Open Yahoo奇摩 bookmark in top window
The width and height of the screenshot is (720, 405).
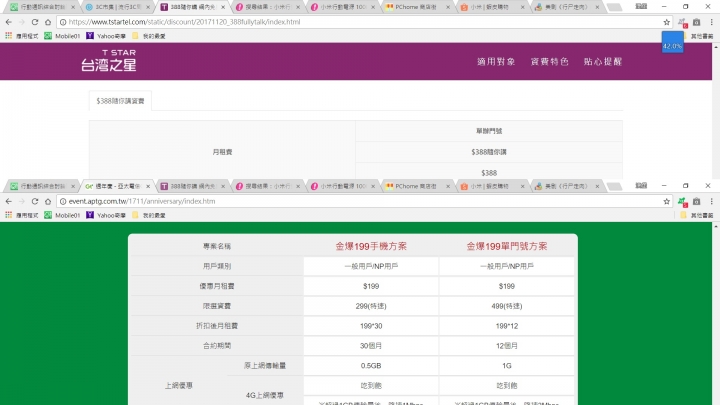106,35
